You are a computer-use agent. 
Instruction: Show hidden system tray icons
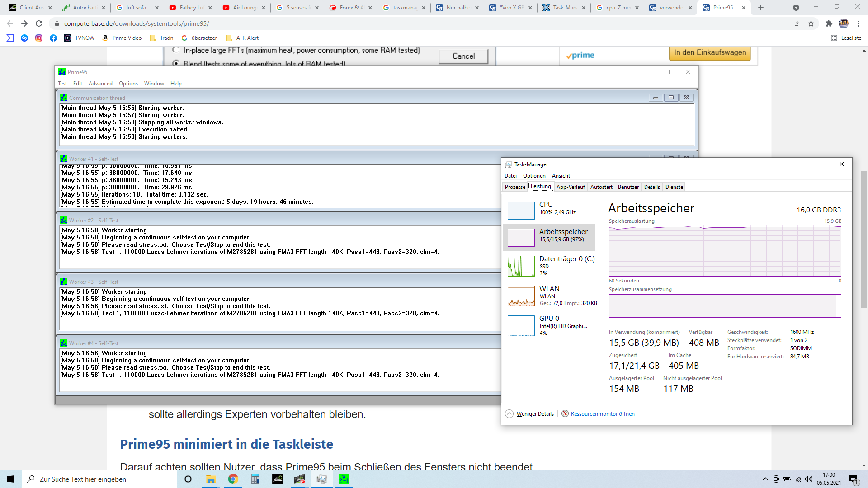pos(765,479)
